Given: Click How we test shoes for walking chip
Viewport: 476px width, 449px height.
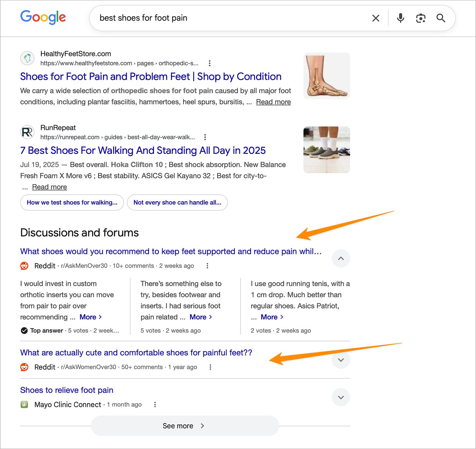Looking at the screenshot, I should 72,203.
